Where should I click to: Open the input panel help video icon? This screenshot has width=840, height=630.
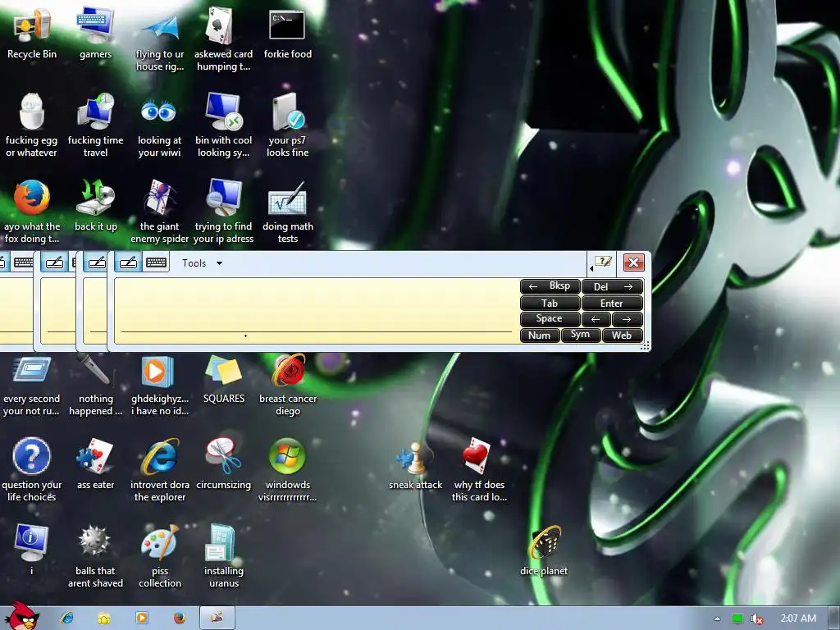(602, 262)
